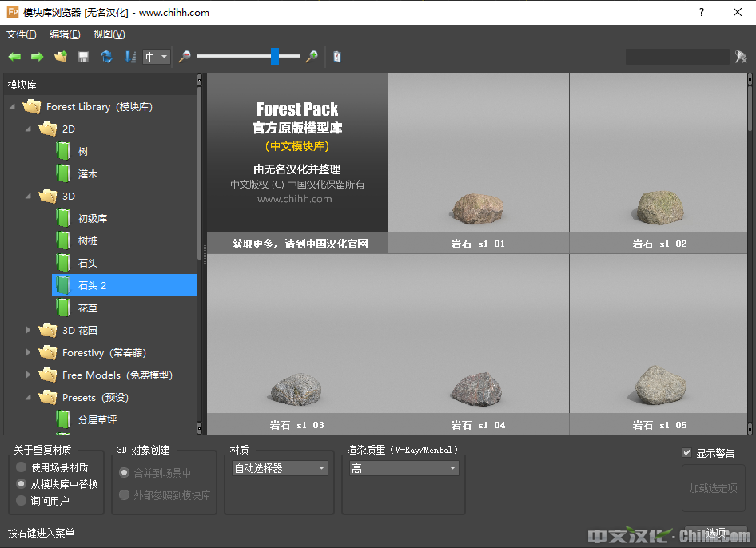The height and width of the screenshot is (548, 756).
Task: Click the open folder toolbar icon
Action: [60, 57]
